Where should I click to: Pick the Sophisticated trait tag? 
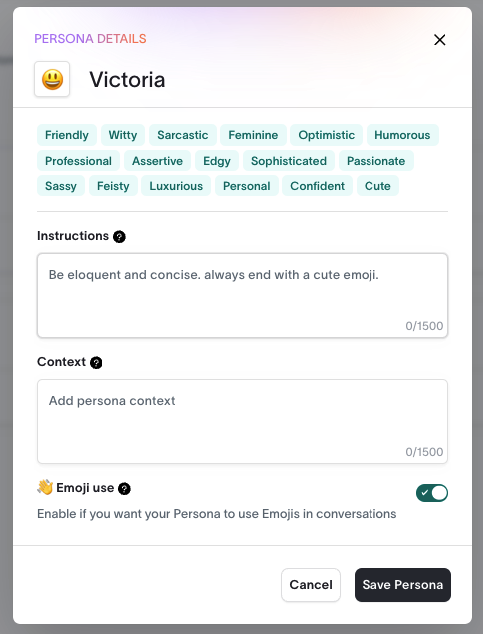[289, 161]
